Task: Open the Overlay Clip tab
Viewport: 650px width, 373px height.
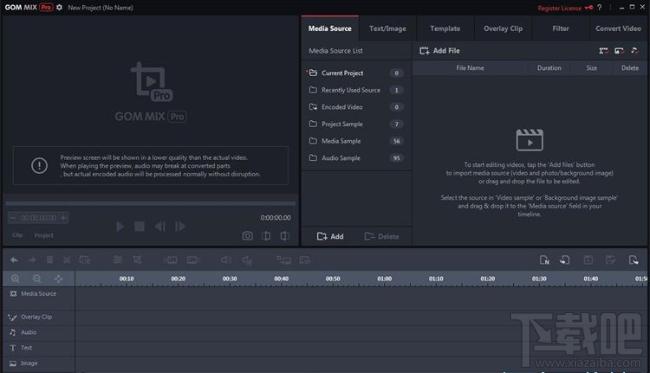Action: click(x=503, y=28)
